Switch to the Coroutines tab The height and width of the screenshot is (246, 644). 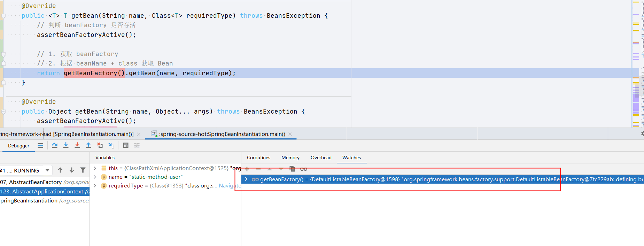click(258, 157)
